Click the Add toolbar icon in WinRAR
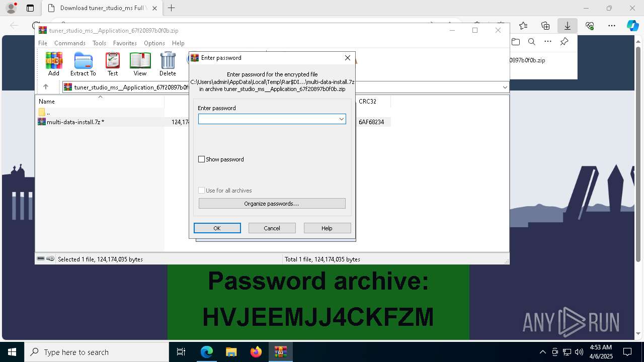The width and height of the screenshot is (644, 362). click(54, 64)
